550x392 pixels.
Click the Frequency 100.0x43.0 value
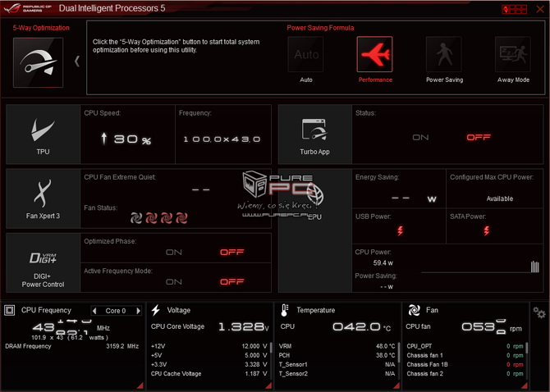pyautogui.click(x=222, y=139)
